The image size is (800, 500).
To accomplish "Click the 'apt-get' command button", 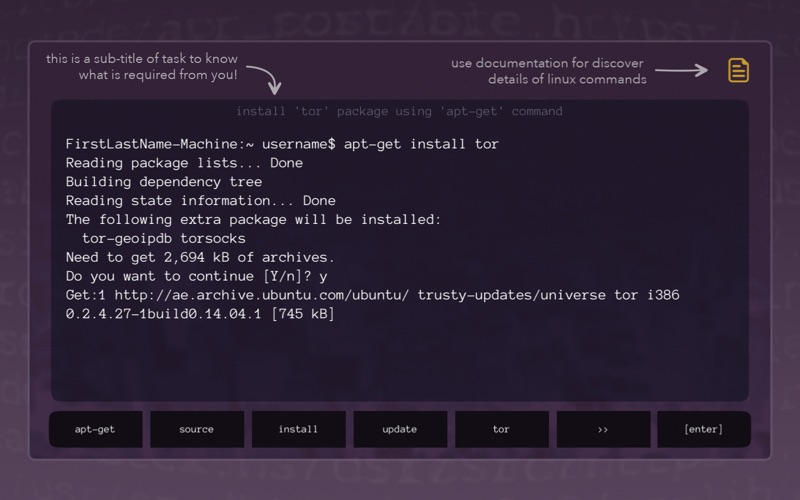I will click(x=95, y=429).
